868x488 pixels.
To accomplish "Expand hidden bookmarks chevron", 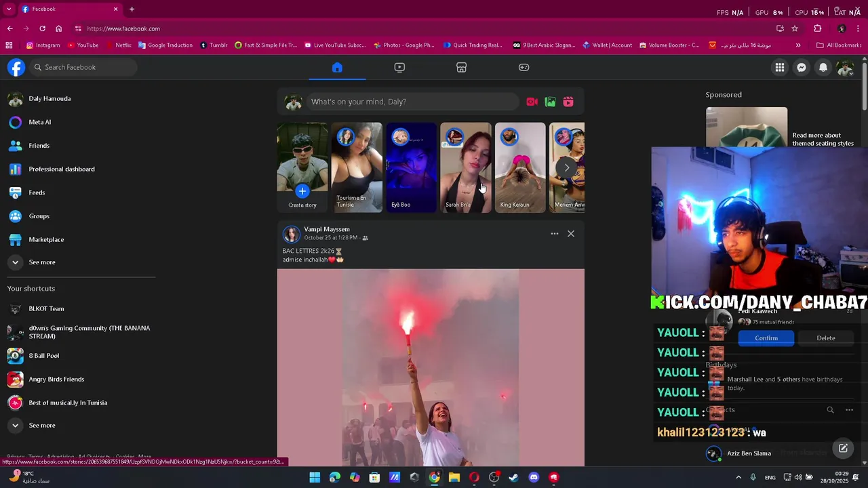I will tap(798, 45).
